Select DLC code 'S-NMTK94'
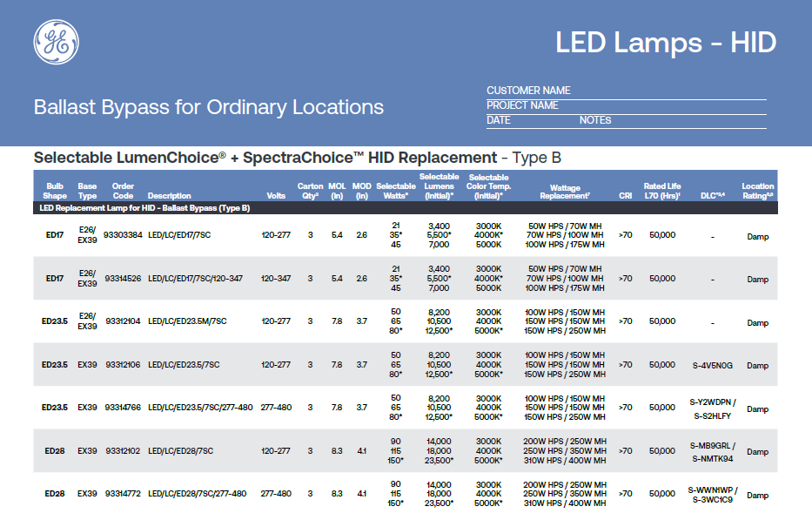Image resolution: width=812 pixels, height=520 pixels. 713,459
